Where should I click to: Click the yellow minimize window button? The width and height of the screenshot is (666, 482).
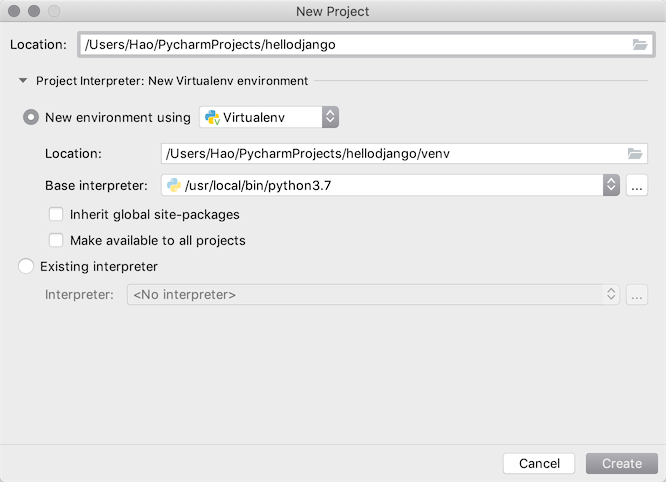click(x=34, y=12)
